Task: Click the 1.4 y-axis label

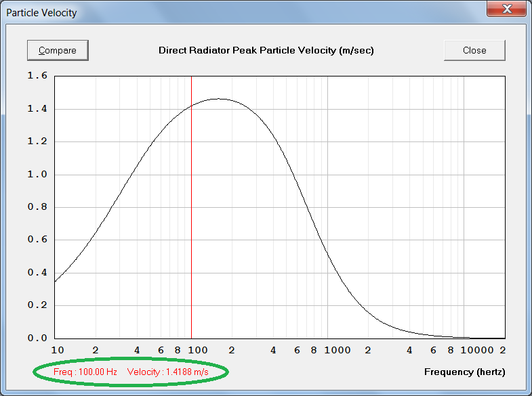Action: coord(37,109)
